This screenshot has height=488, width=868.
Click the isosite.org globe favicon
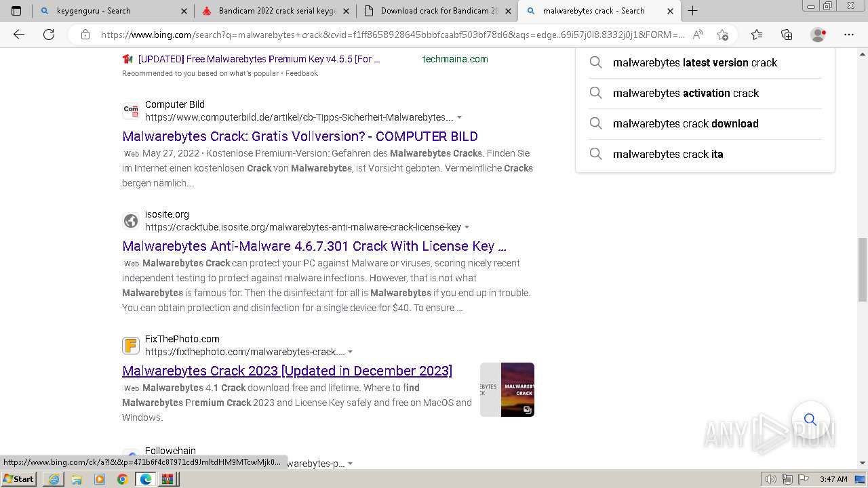[x=131, y=220]
